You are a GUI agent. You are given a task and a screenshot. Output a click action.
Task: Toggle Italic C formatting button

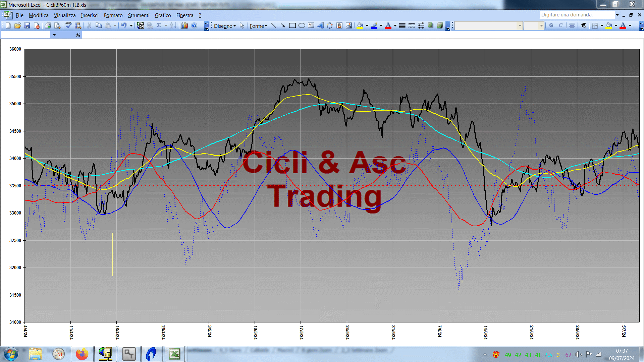point(560,25)
